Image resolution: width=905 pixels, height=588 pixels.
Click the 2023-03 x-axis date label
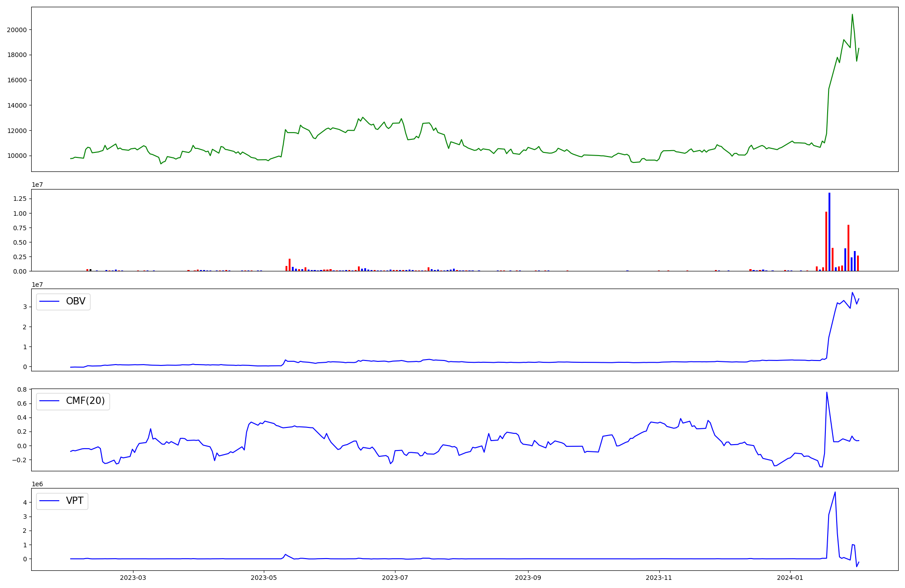pos(133,578)
